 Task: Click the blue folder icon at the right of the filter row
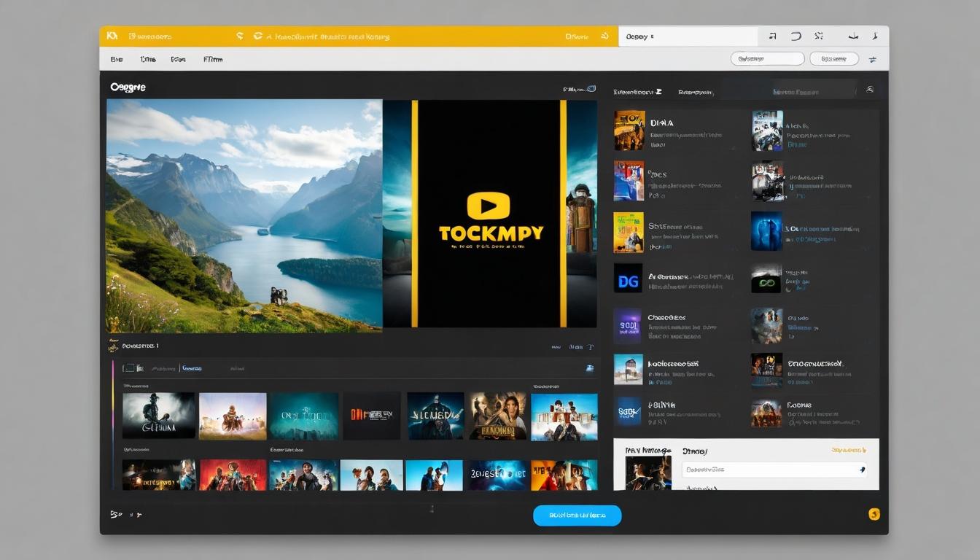(x=588, y=369)
